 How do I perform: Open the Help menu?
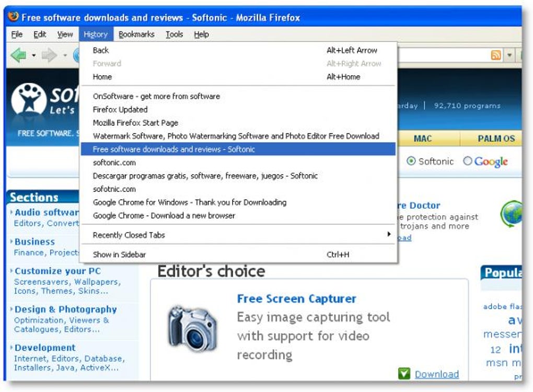click(201, 34)
